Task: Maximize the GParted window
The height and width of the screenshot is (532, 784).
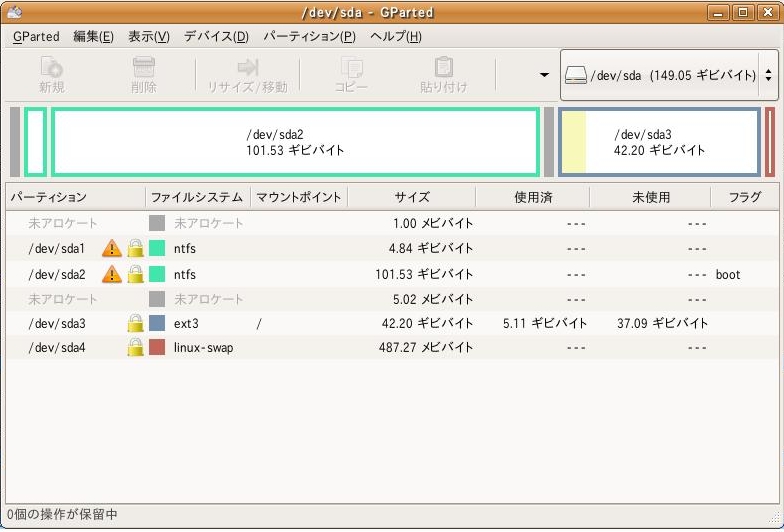Action: 743,12
